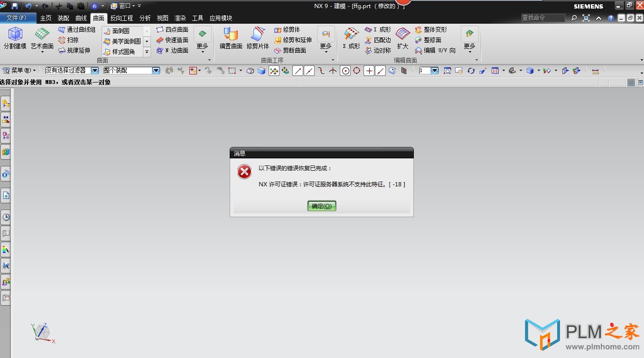The height and width of the screenshot is (358, 644).
Task: Open the 菜单(M) dropdown menu
Action: 19,70
